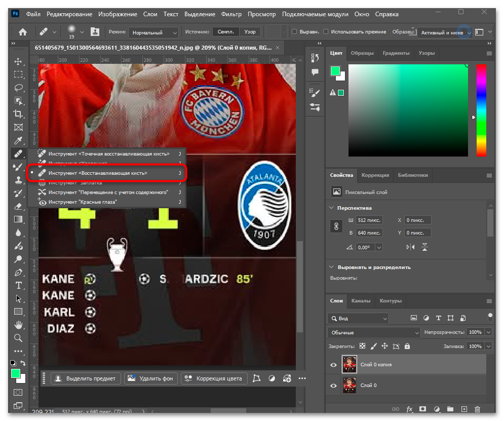Select the Lasso tool
Screen dimensions: 504x421
18,88
